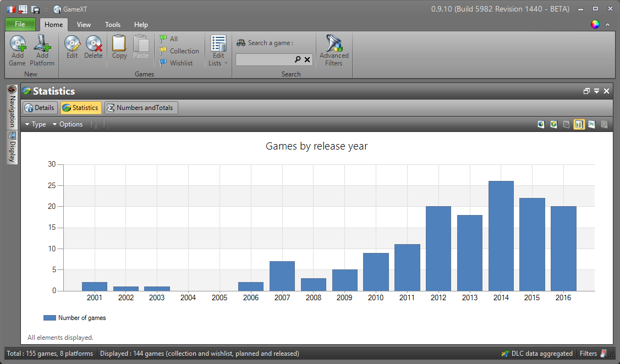Copy the selected game using the clipboard icon

pyautogui.click(x=119, y=43)
